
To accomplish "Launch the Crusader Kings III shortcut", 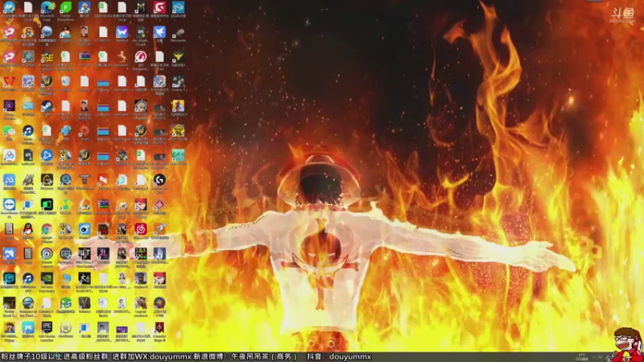I will pos(159,327).
